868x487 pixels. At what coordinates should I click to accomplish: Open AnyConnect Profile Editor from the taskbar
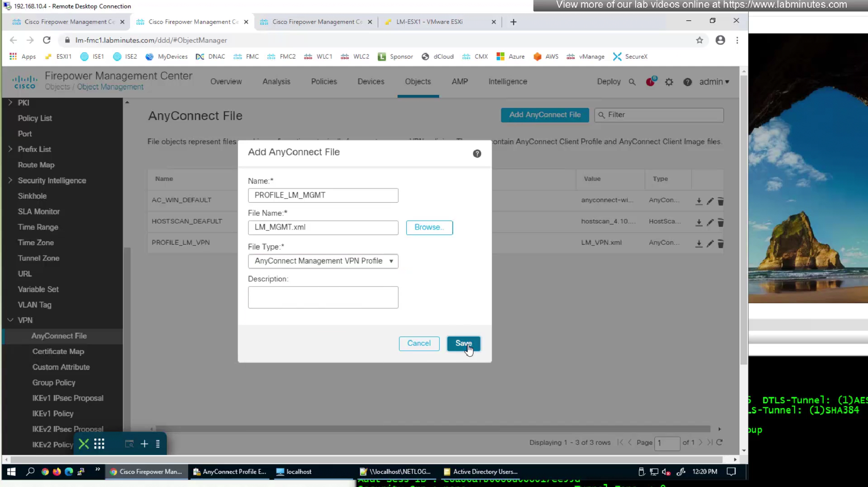tap(230, 472)
